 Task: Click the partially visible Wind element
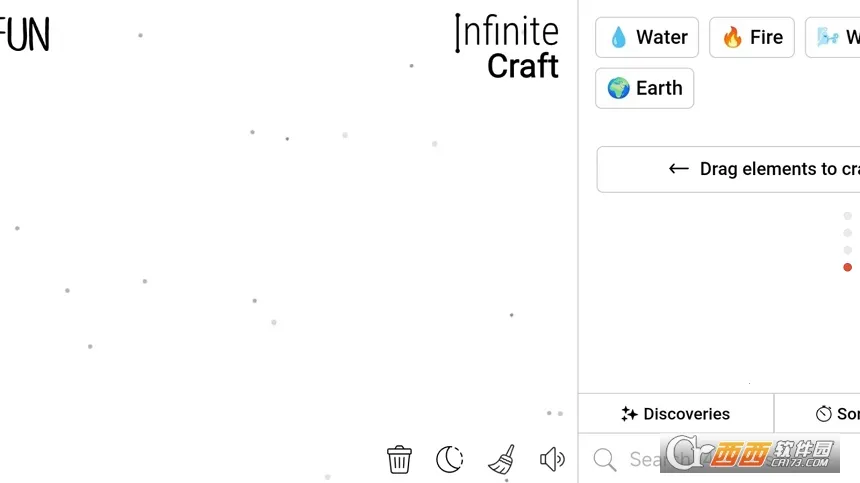pyautogui.click(x=835, y=38)
